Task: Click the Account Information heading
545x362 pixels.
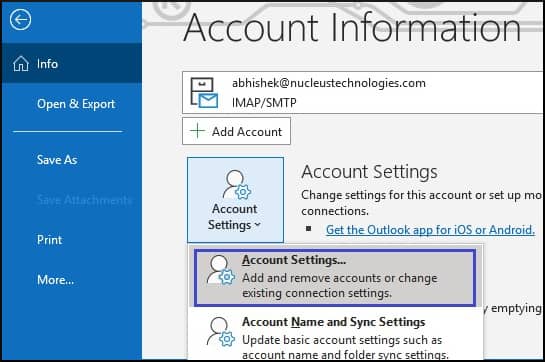Action: pyautogui.click(x=352, y=28)
